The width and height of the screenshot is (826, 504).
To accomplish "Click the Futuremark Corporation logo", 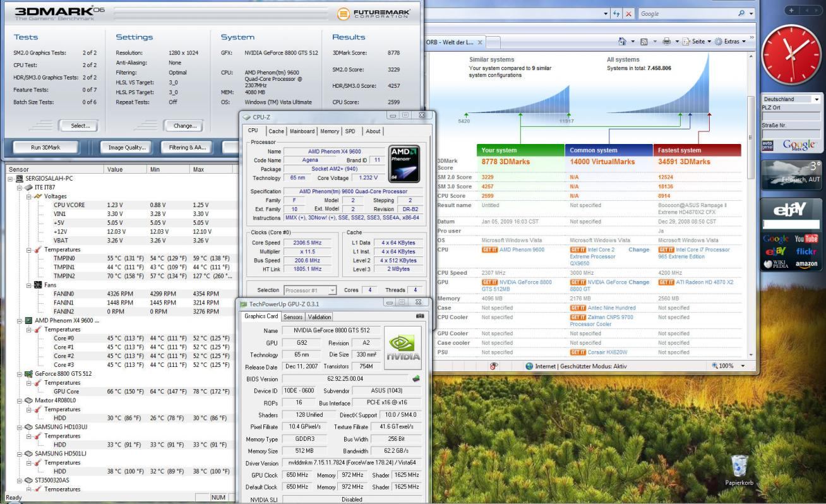I will [x=375, y=13].
